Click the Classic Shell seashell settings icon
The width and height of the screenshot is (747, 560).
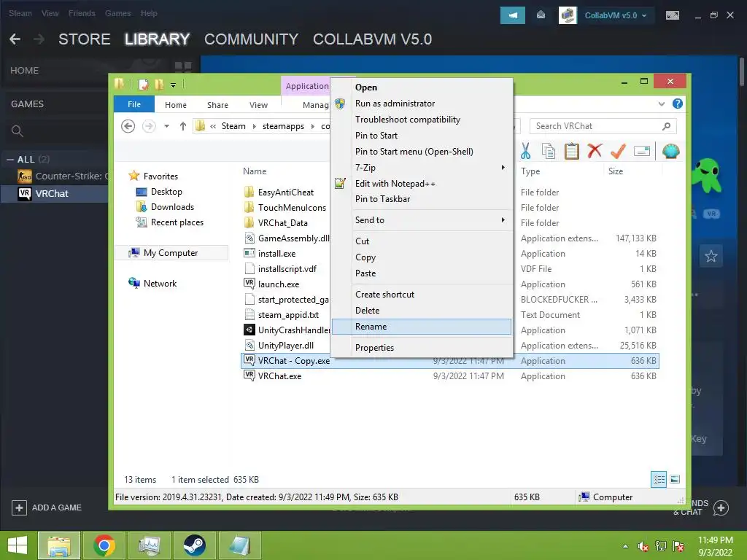coord(670,152)
